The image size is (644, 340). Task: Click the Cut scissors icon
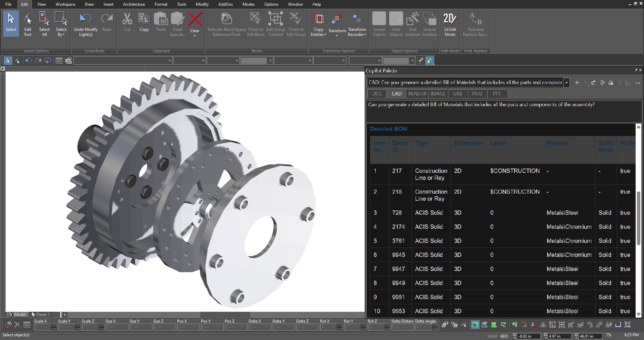(127, 19)
